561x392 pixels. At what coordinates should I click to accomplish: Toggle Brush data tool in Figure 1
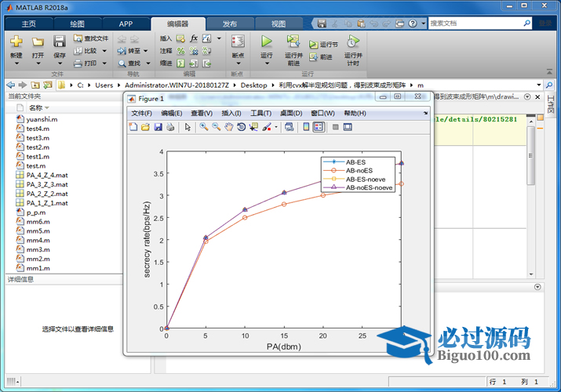pos(267,127)
